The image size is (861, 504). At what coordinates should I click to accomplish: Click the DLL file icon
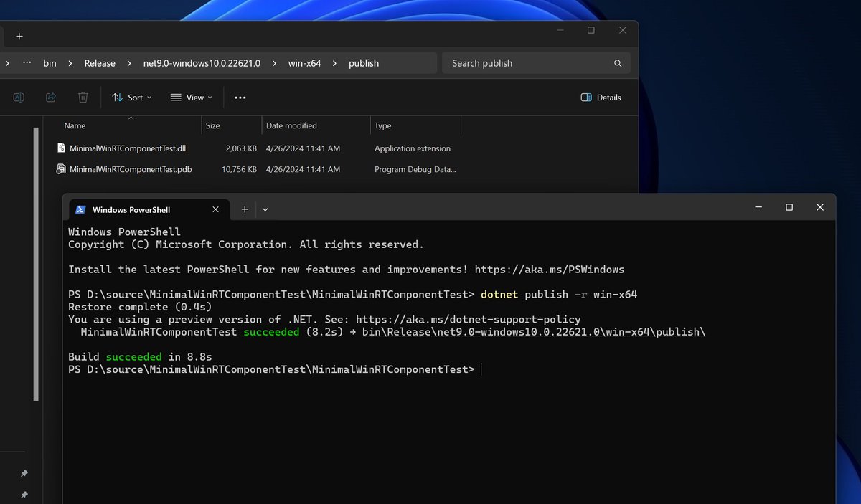click(62, 148)
